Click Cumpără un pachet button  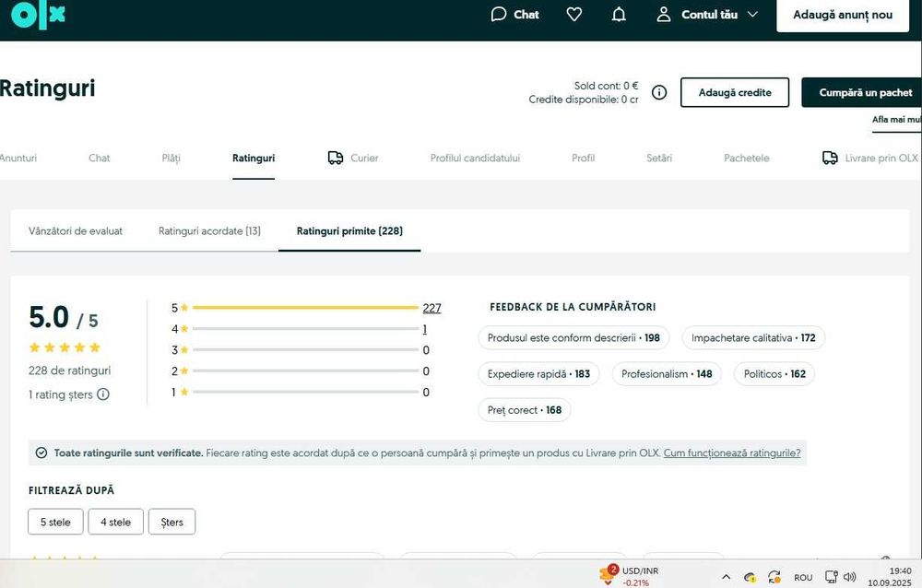862,92
